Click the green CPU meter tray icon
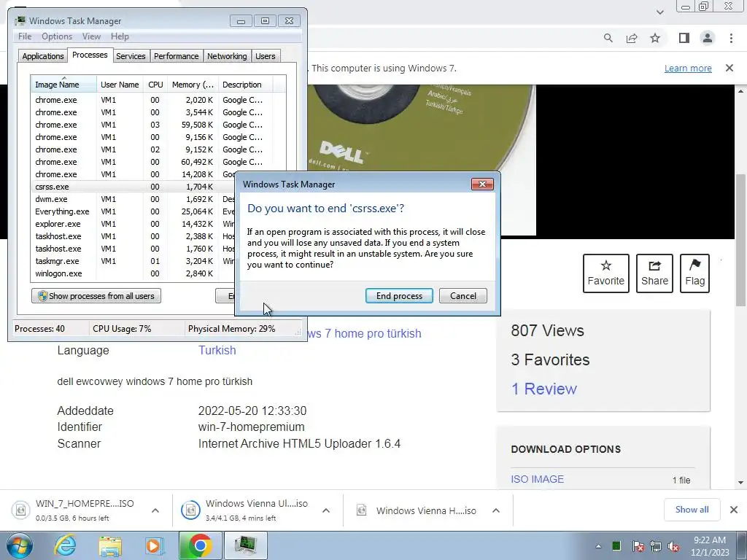 point(616,545)
